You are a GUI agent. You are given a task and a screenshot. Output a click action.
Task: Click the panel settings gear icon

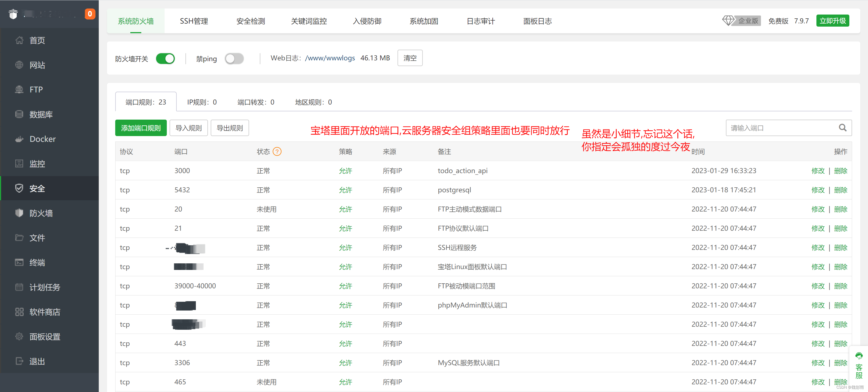19,336
